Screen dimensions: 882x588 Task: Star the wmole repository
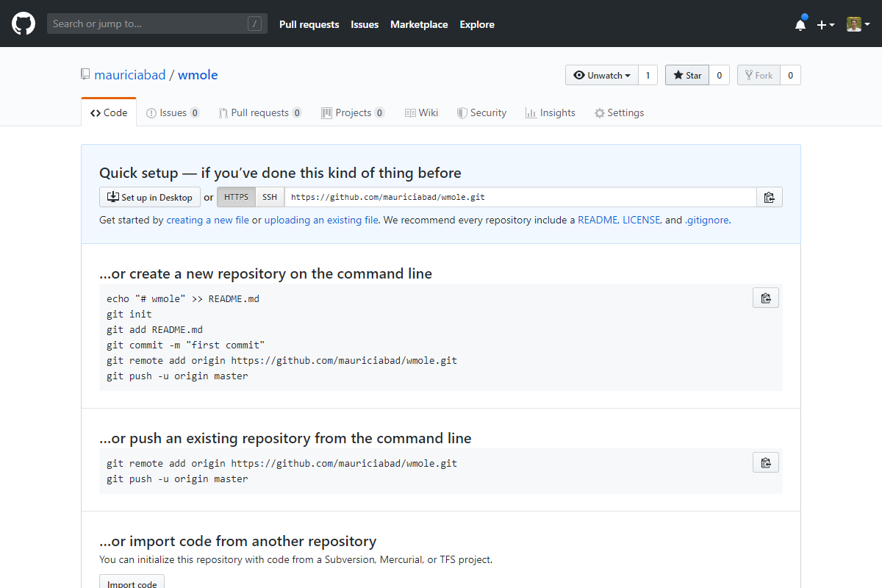[687, 75]
